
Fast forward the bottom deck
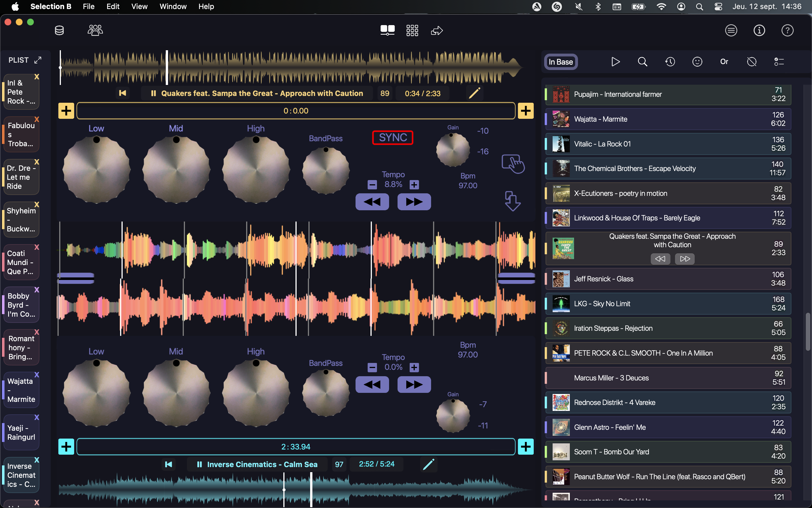point(414,385)
